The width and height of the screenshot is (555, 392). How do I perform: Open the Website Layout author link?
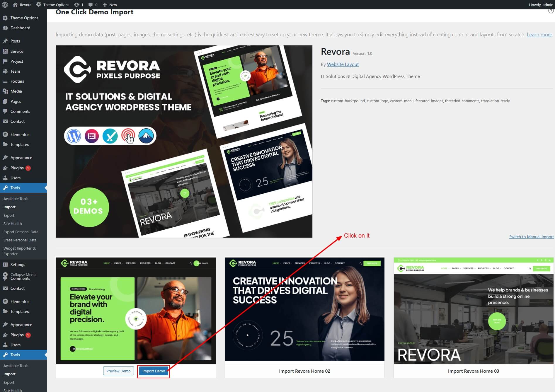(343, 64)
